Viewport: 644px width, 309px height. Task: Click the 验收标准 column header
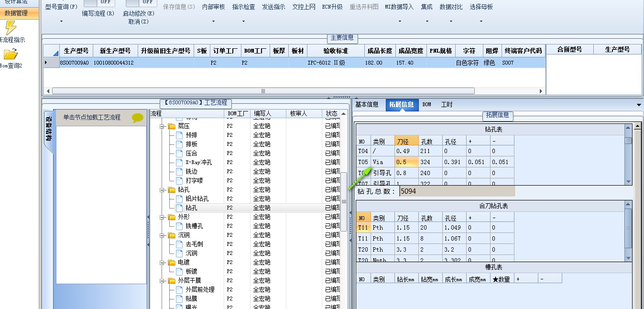(335, 51)
